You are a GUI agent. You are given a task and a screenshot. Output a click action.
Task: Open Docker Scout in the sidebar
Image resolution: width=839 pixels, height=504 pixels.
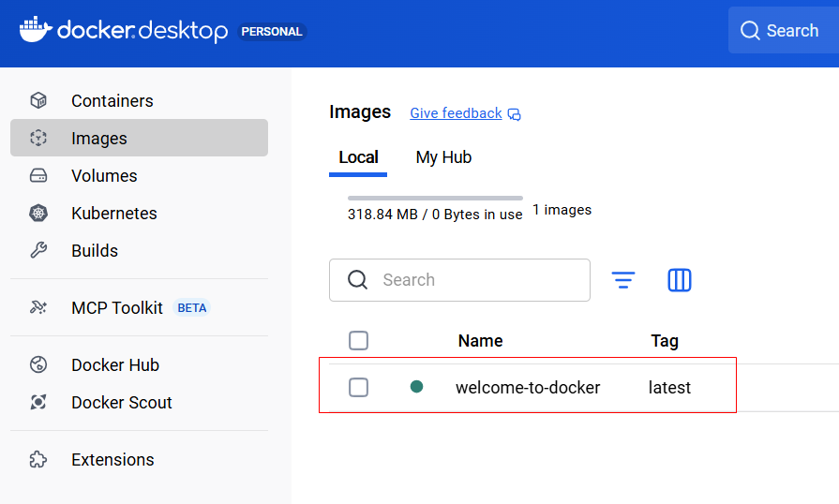[139, 402]
